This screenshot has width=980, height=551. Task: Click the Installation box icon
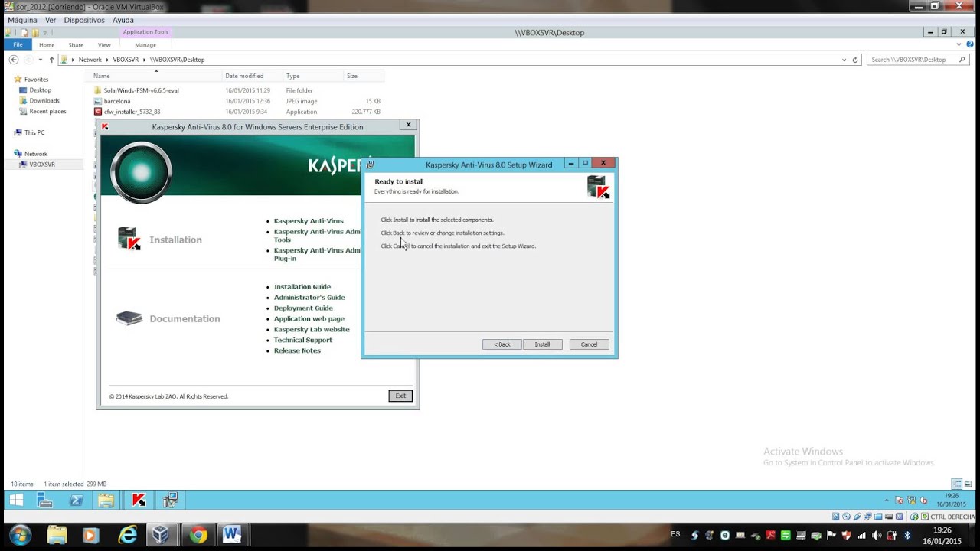pos(129,239)
